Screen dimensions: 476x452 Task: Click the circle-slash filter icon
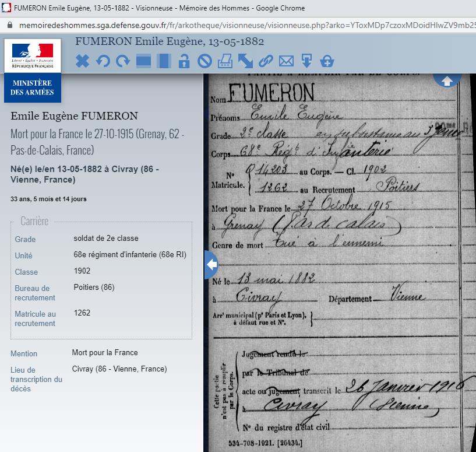(x=204, y=61)
